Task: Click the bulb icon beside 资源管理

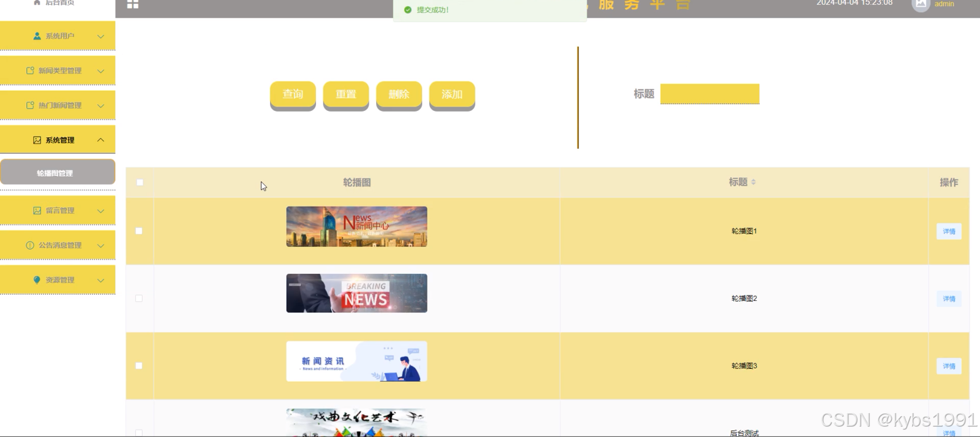Action: 37,280
